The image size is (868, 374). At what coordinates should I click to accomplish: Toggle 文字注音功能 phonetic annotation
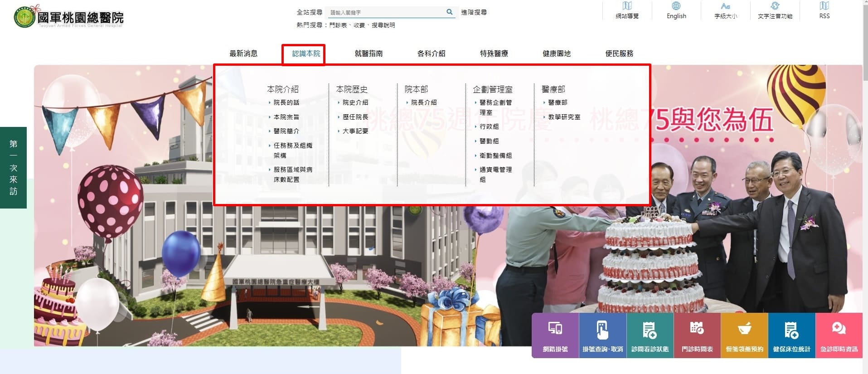point(775,10)
